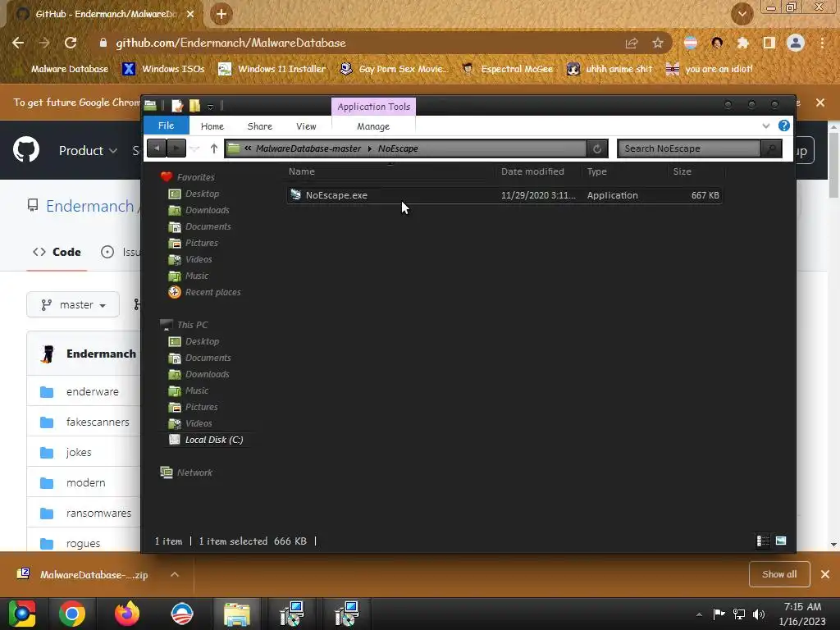Viewport: 840px width, 630px height.
Task: Open the File tab in Explorer ribbon
Action: click(166, 126)
